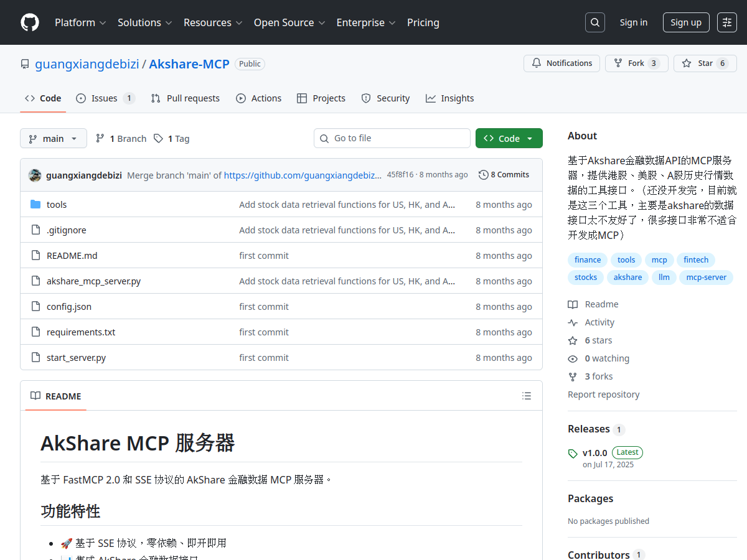Click the Sign up button
The width and height of the screenshot is (747, 560).
(685, 22)
